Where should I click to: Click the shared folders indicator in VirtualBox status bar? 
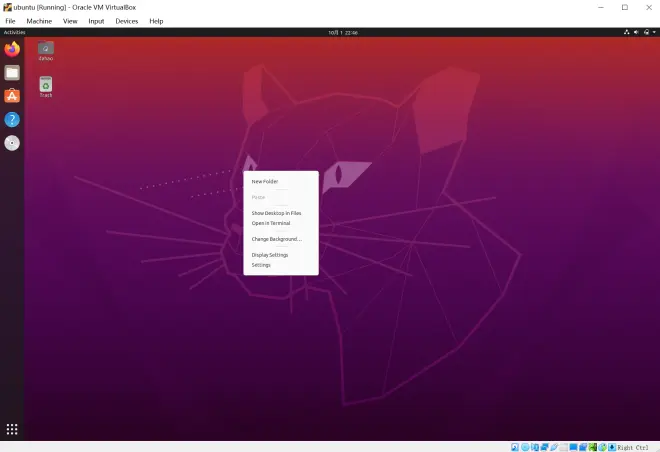tap(564, 447)
